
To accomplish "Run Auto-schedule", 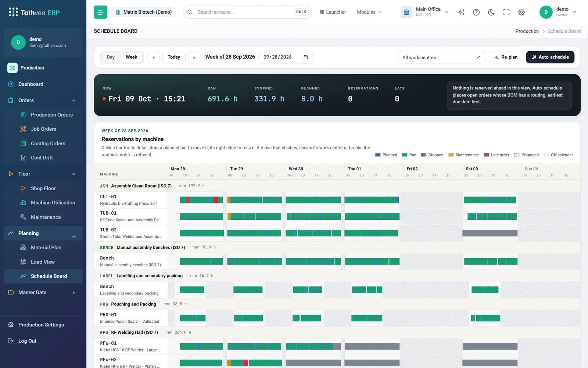I will 550,57.
